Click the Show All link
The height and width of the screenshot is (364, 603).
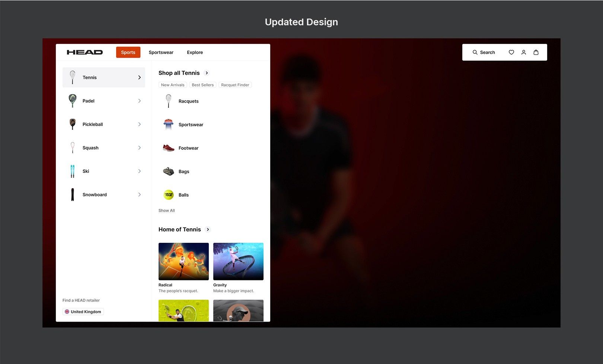click(166, 210)
